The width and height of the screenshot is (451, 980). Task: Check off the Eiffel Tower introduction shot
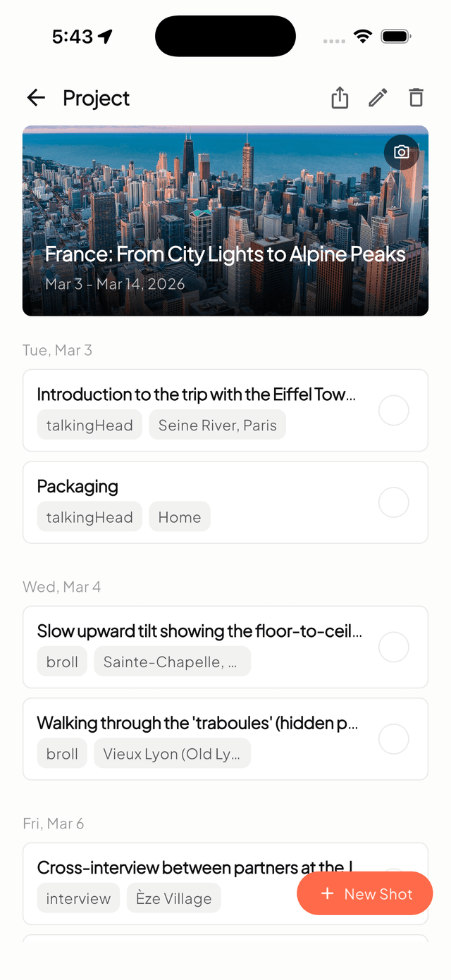click(393, 411)
